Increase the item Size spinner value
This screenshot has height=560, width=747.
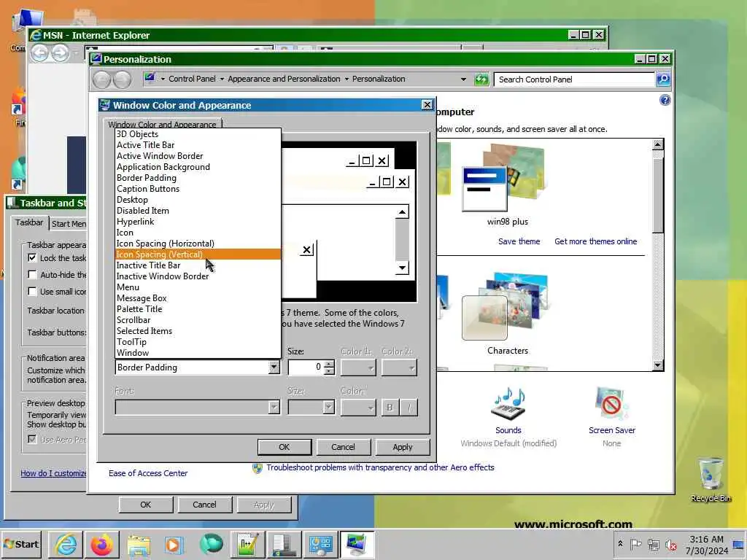(x=329, y=364)
